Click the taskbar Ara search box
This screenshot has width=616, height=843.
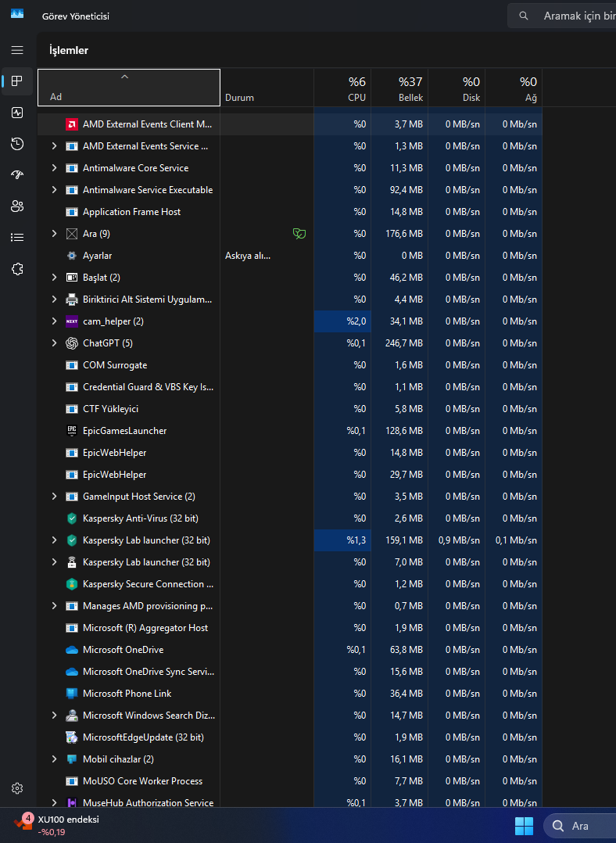click(579, 826)
